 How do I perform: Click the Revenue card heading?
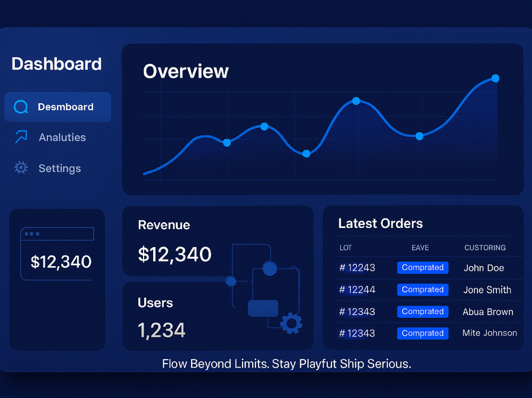point(164,225)
